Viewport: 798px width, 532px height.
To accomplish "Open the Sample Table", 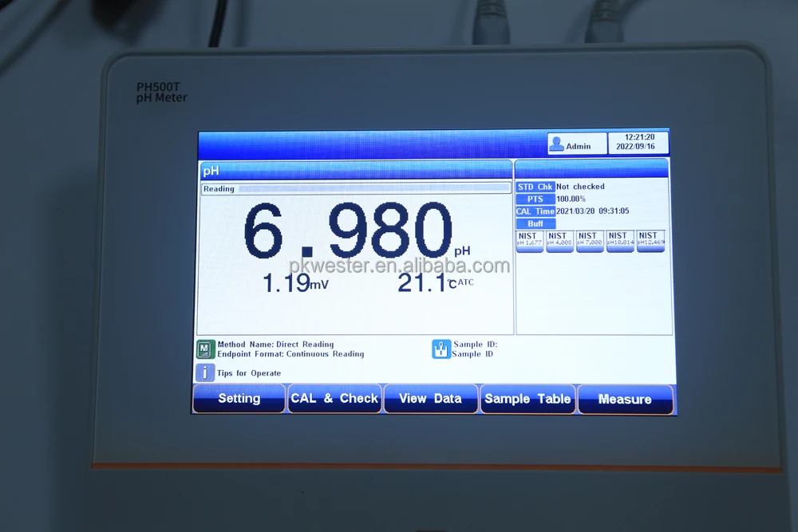I will click(x=527, y=400).
